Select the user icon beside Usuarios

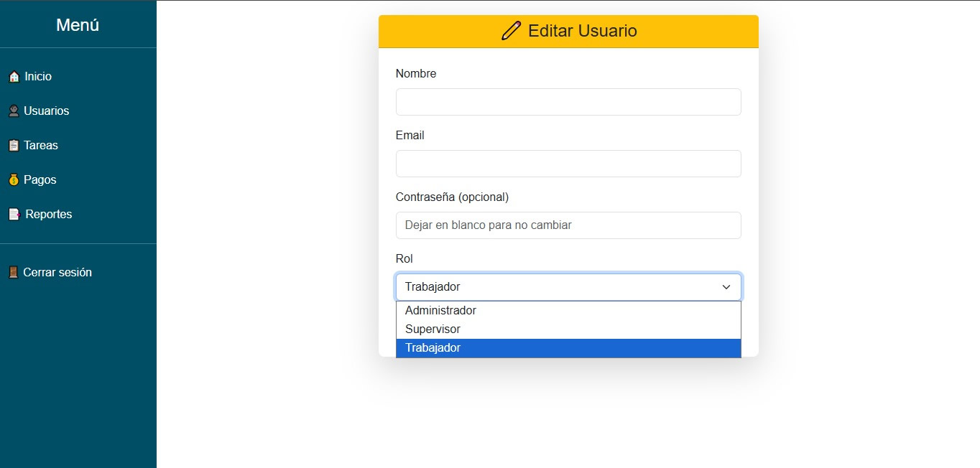point(14,111)
